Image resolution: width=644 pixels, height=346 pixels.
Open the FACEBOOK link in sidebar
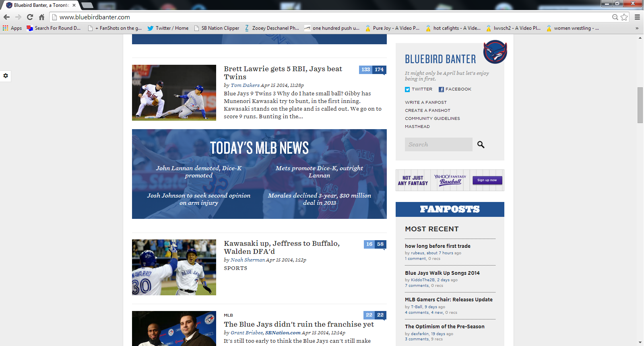coord(458,89)
